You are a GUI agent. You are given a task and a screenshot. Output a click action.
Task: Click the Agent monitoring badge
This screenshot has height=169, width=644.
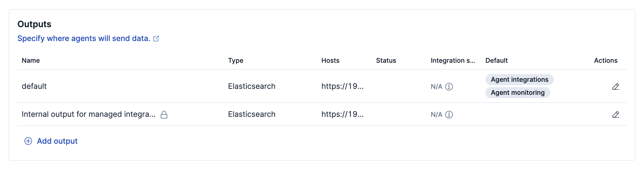(x=517, y=93)
